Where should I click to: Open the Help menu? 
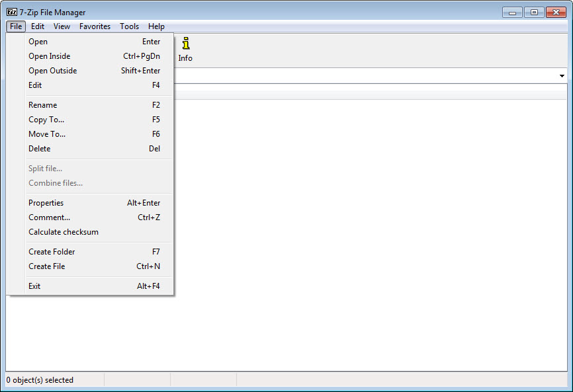[x=156, y=26]
